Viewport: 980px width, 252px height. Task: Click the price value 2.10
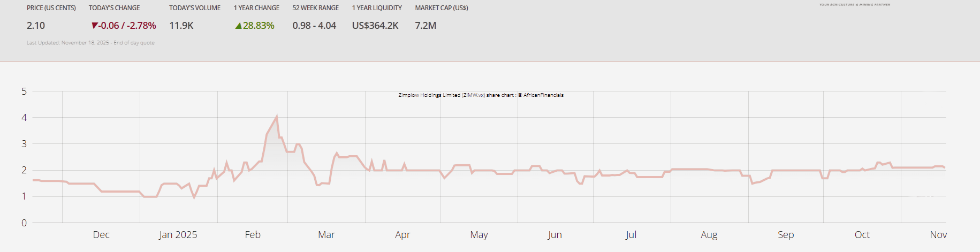36,26
